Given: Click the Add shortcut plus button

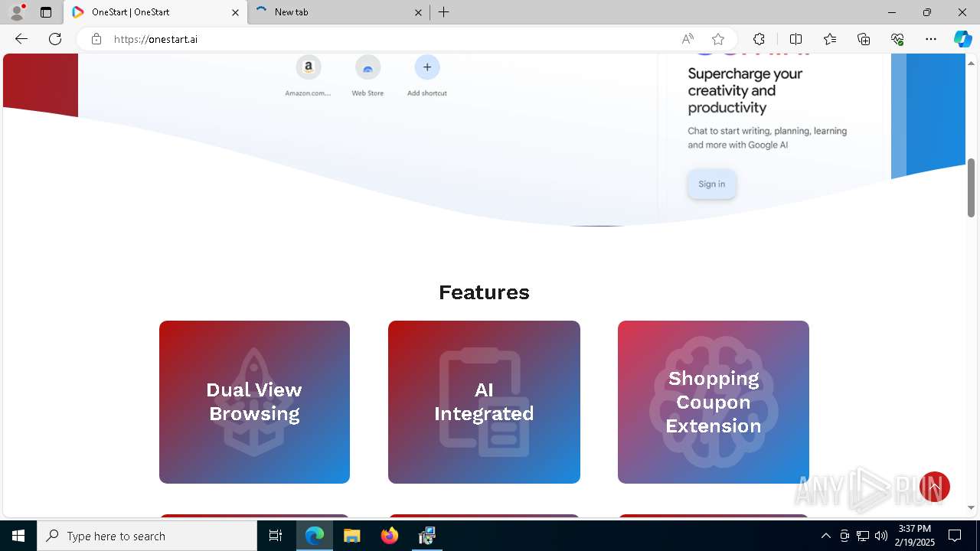Looking at the screenshot, I should [427, 67].
